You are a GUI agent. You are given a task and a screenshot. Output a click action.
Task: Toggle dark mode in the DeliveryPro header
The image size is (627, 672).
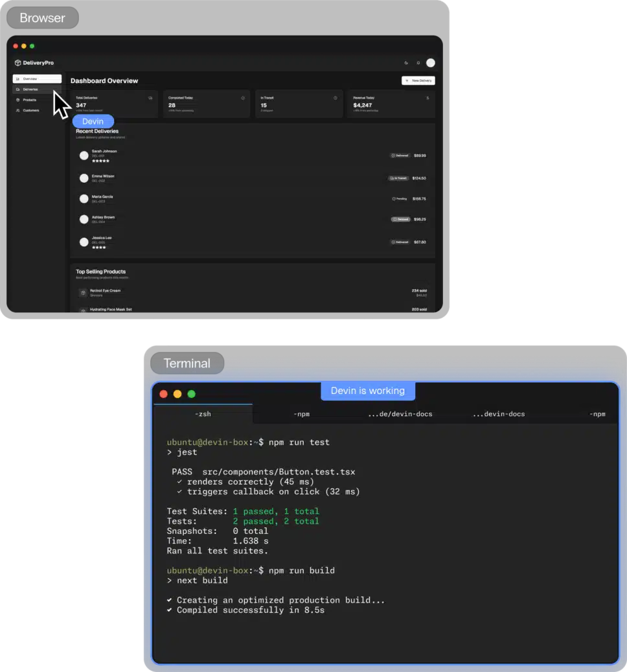coord(405,62)
